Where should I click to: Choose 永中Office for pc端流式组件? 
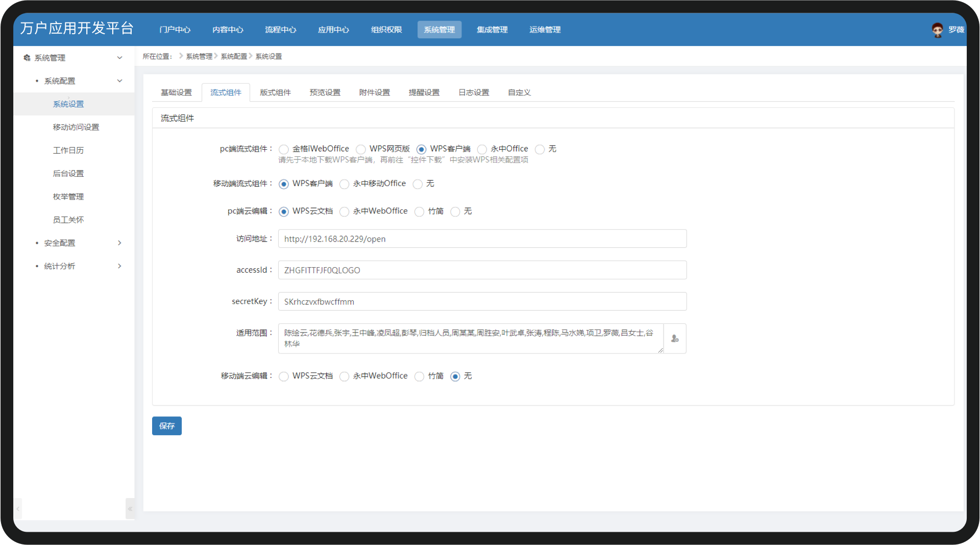482,149
